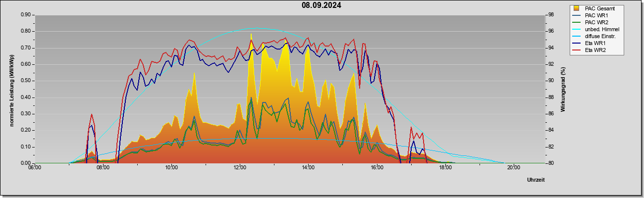The image size is (644, 198).
Task: Click the 20:00 time axis marker
Action: coord(514,168)
